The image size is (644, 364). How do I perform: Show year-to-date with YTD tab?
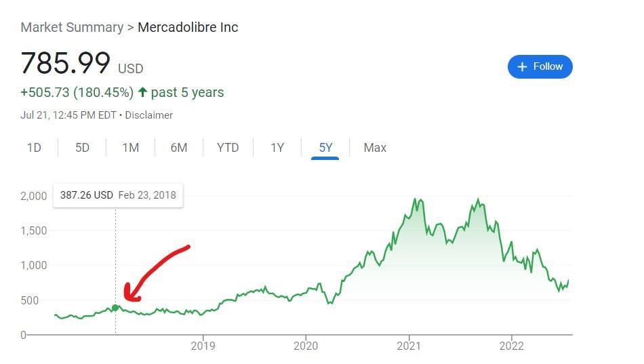pyautogui.click(x=228, y=148)
